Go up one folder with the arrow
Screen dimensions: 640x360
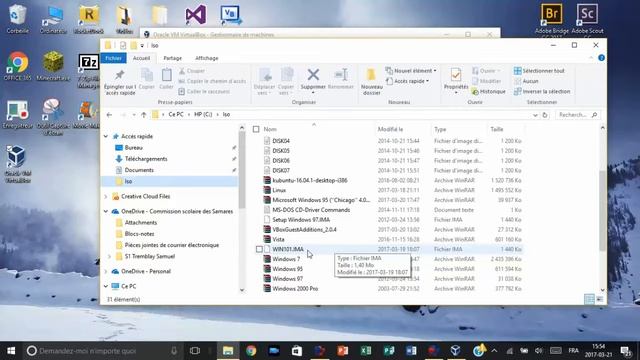tap(143, 115)
